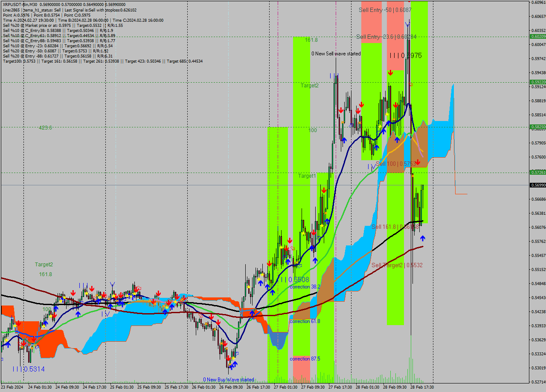546x392 pixels.
Task: Click the 'correction 87.5' label
Action: [305, 359]
